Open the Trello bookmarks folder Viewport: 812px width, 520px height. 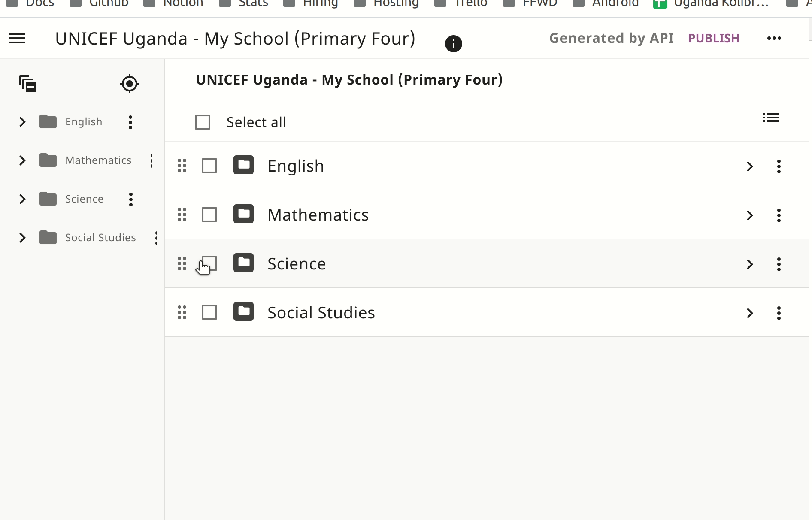(x=461, y=3)
